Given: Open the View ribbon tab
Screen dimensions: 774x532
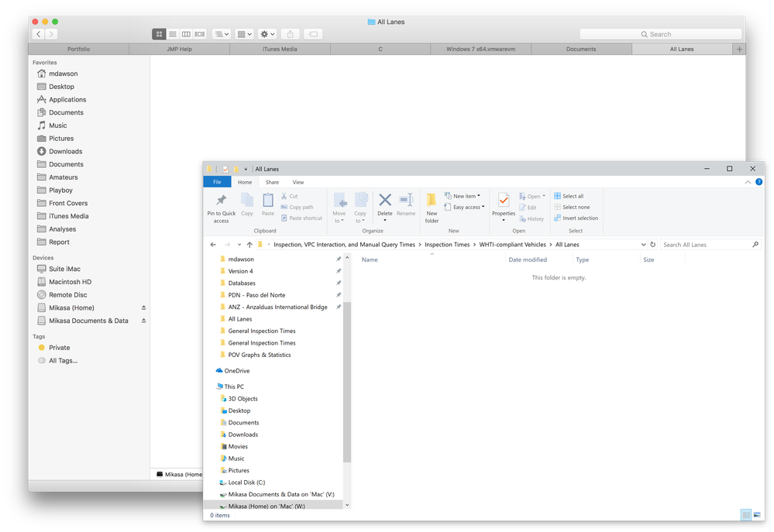Looking at the screenshot, I should coord(298,182).
